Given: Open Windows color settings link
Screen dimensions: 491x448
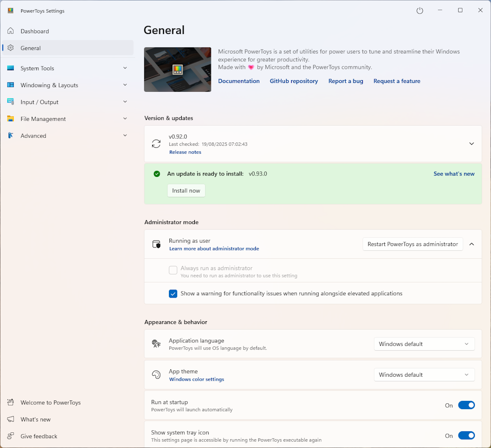Looking at the screenshot, I should (197, 379).
